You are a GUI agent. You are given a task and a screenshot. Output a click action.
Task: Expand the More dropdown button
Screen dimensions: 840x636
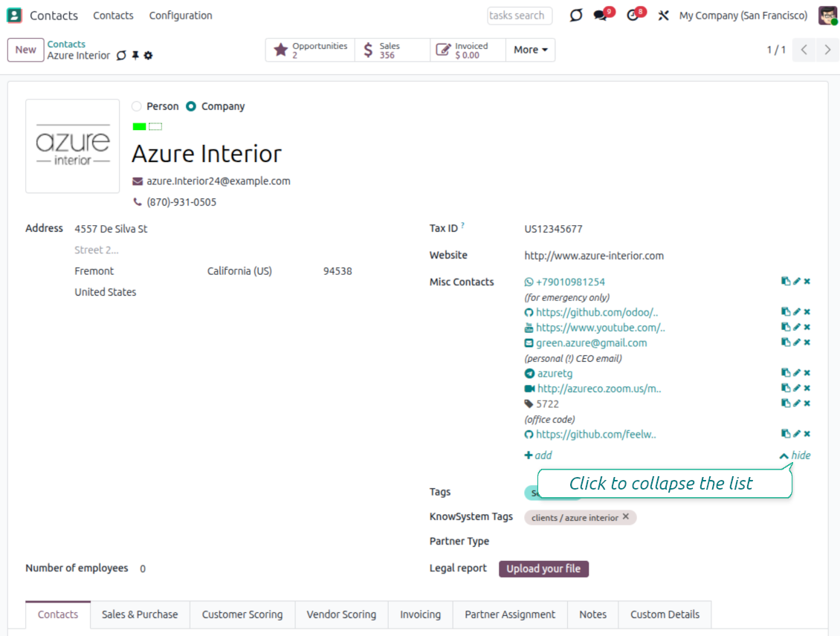point(530,50)
